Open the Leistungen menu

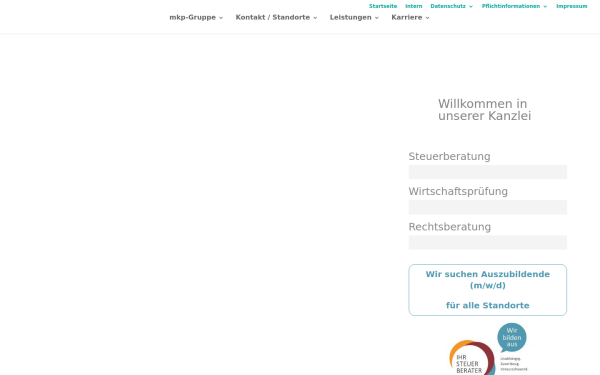click(351, 18)
